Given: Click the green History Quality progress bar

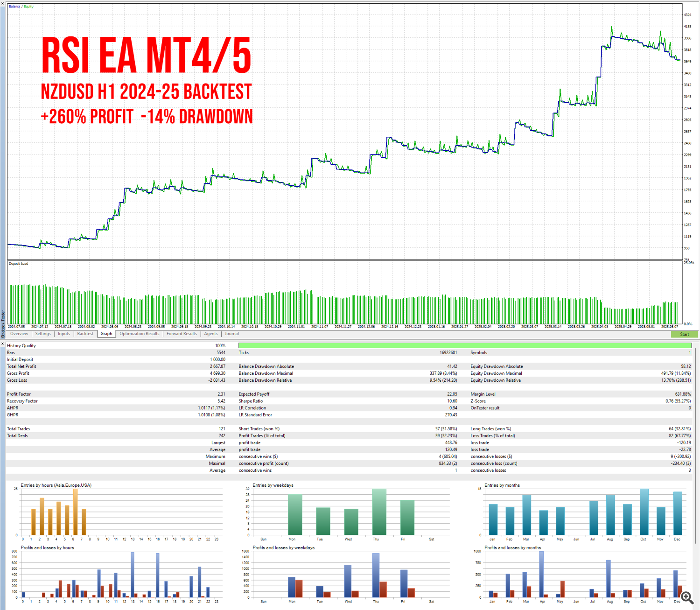Looking at the screenshot, I should pyautogui.click(x=465, y=346).
